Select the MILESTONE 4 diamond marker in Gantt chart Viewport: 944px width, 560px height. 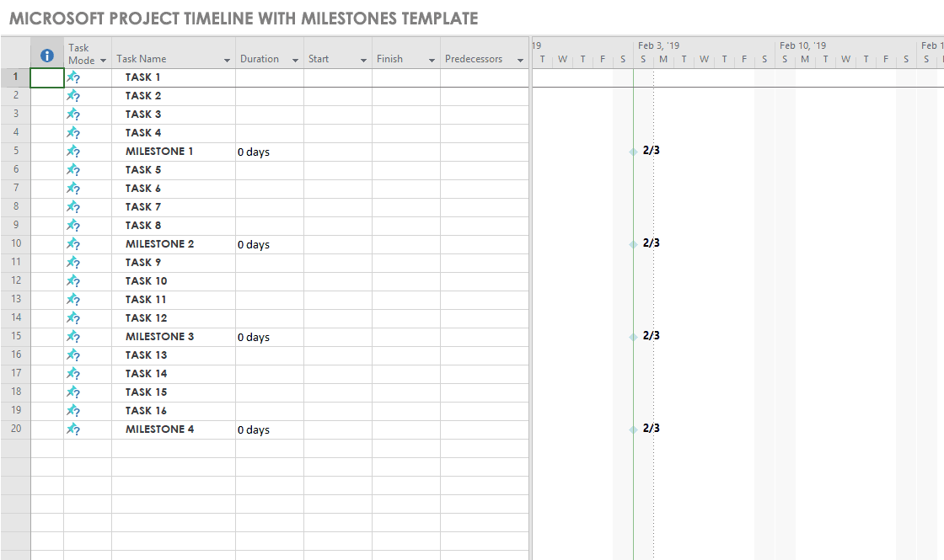point(633,429)
